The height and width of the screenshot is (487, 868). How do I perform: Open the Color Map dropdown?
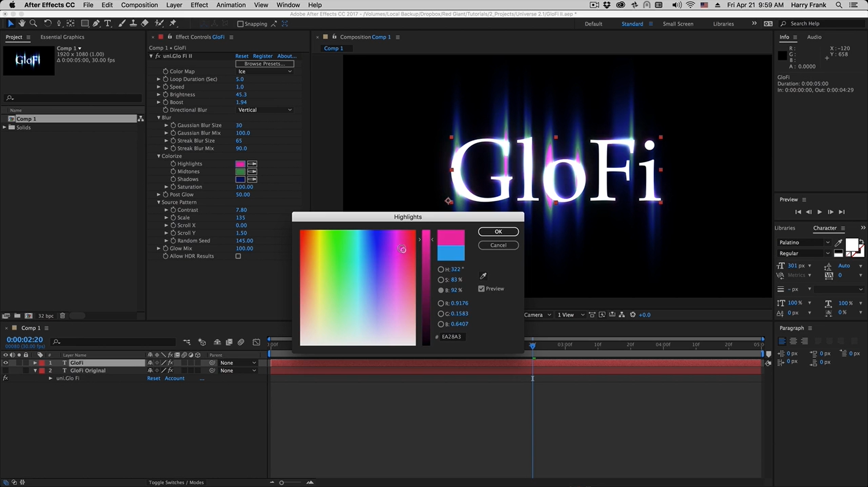point(265,71)
